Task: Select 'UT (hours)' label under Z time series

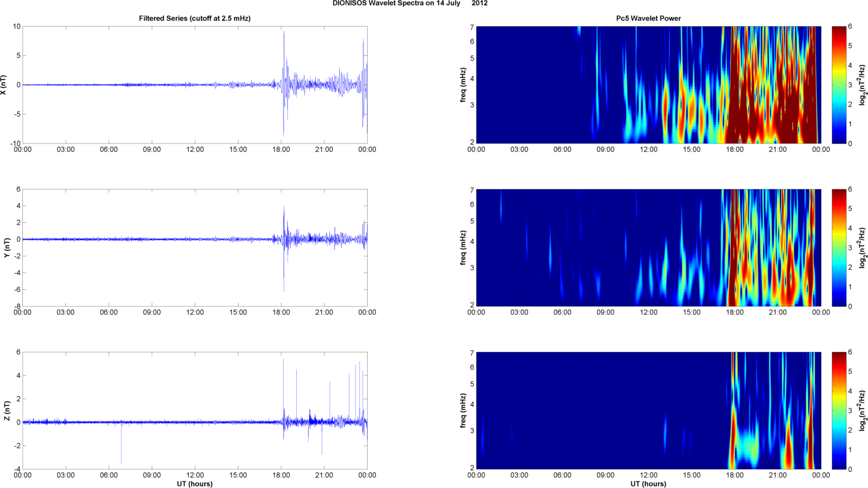Action: point(194,483)
